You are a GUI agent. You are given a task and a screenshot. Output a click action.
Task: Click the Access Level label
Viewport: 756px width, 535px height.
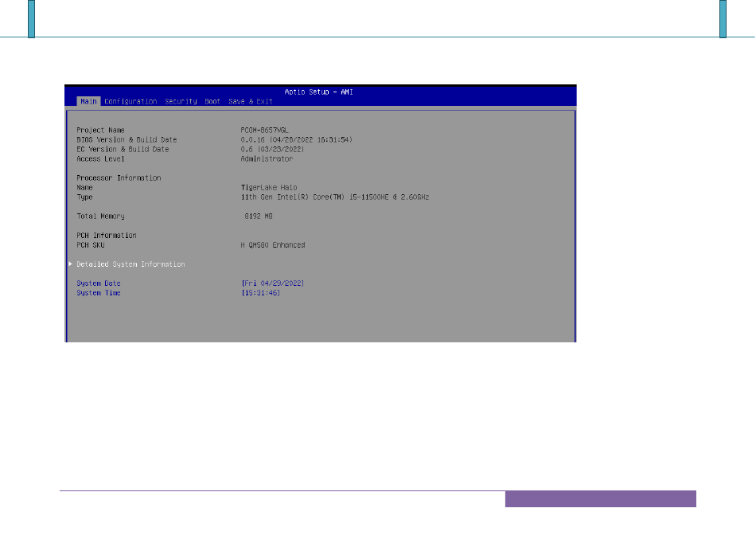(100, 158)
